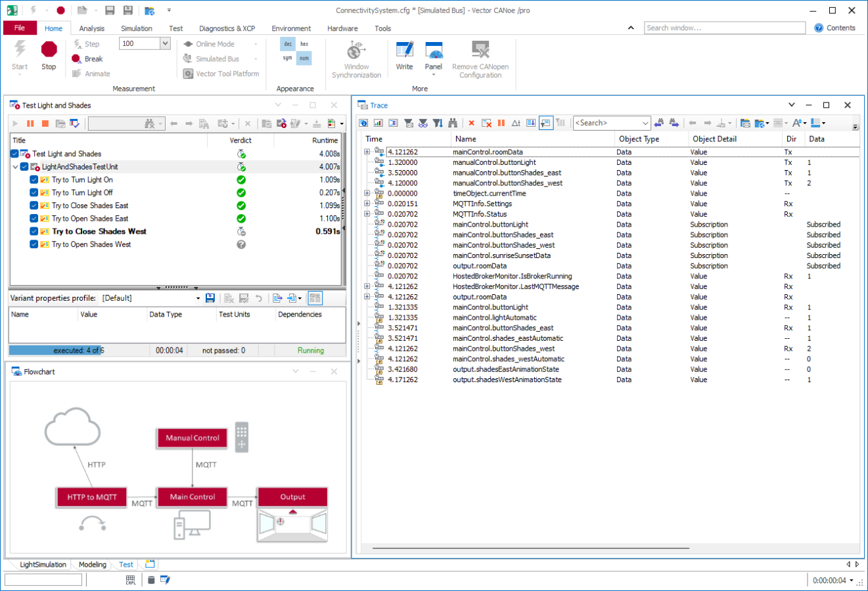This screenshot has height=591, width=868.
Task: Click the Manual Control block in the flowchart
Action: (193, 438)
